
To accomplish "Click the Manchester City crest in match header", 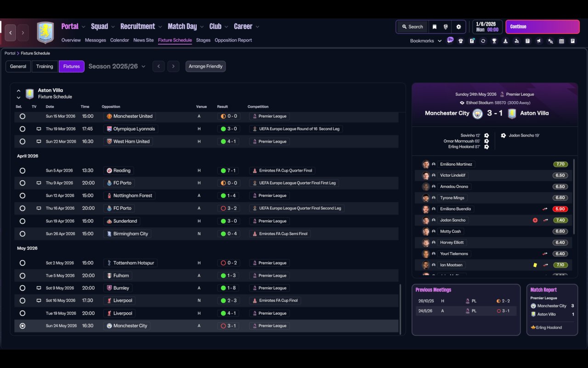I will point(477,114).
